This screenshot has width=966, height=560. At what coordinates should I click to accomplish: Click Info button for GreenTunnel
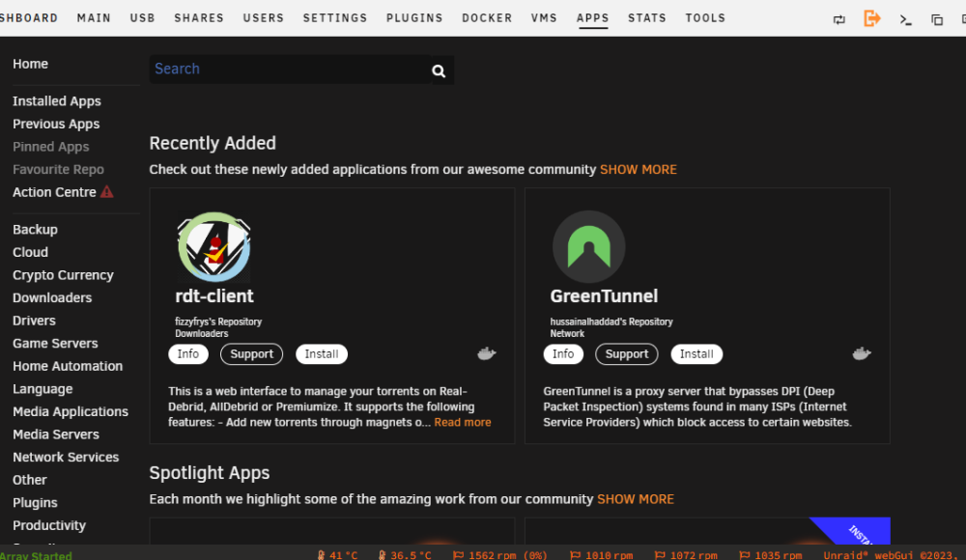tap(562, 354)
